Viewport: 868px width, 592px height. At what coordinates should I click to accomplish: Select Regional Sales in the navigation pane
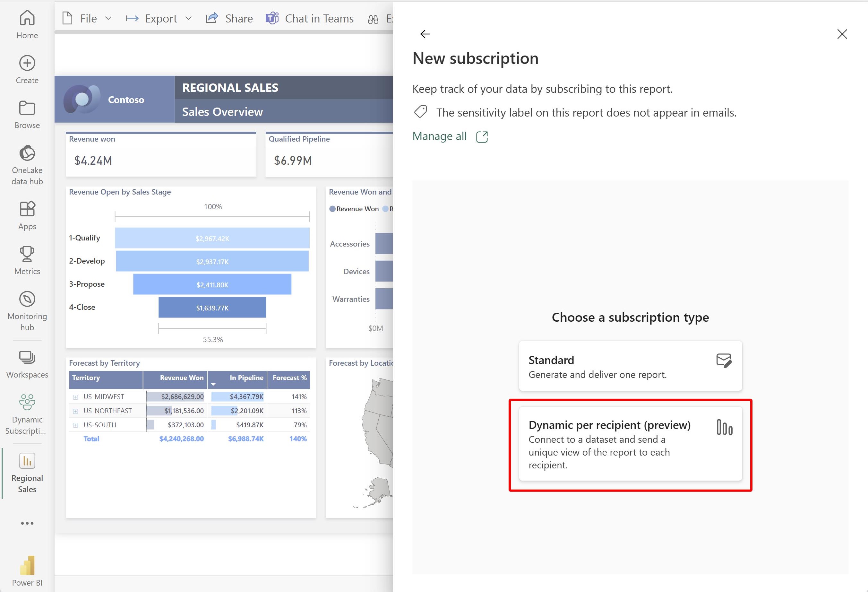click(27, 472)
